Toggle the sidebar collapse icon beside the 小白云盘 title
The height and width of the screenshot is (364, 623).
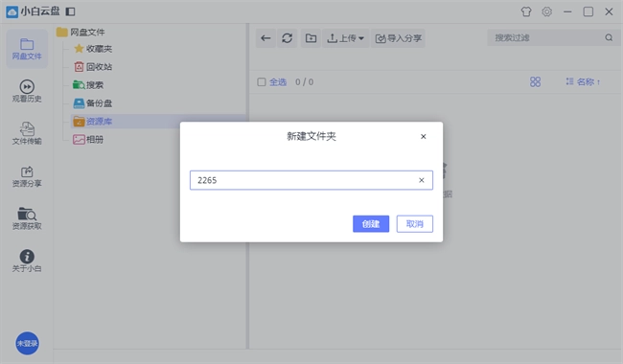[70, 11]
